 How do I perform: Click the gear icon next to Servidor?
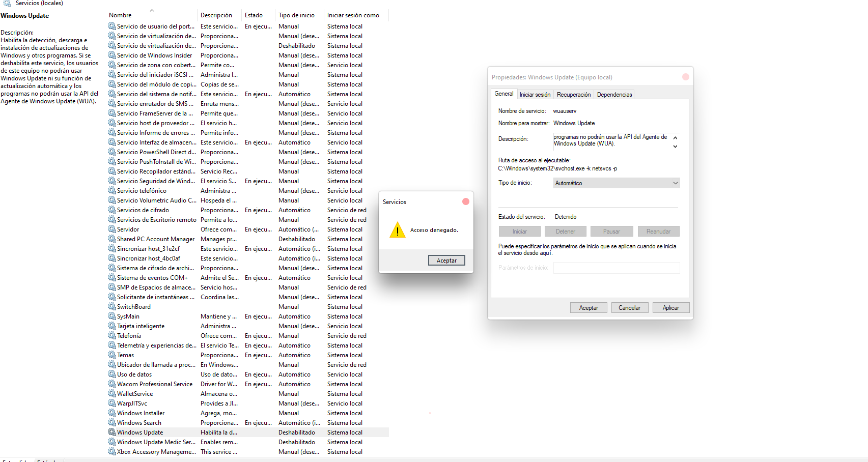click(x=112, y=229)
